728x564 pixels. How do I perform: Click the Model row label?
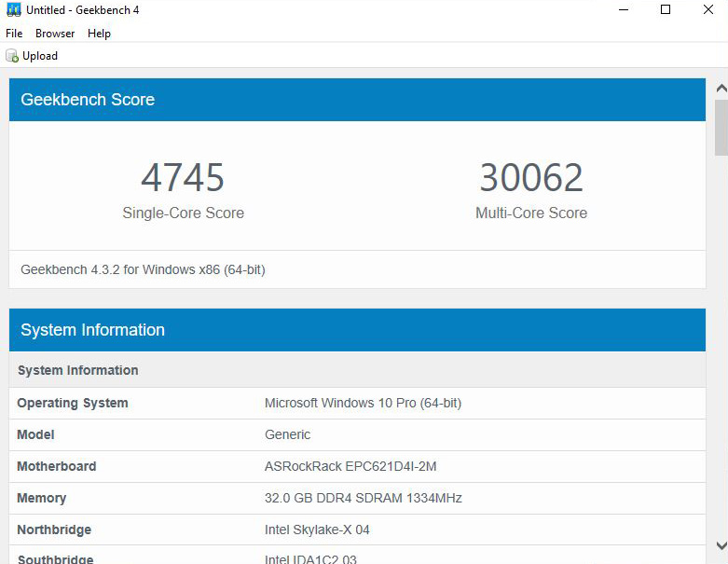click(x=35, y=434)
